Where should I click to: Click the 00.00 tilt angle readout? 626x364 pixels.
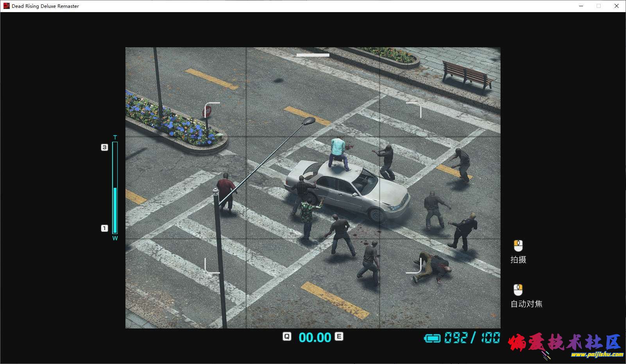[x=315, y=337]
